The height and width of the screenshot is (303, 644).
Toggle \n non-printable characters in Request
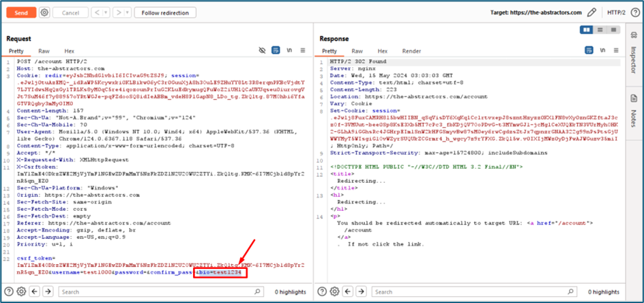coord(289,50)
